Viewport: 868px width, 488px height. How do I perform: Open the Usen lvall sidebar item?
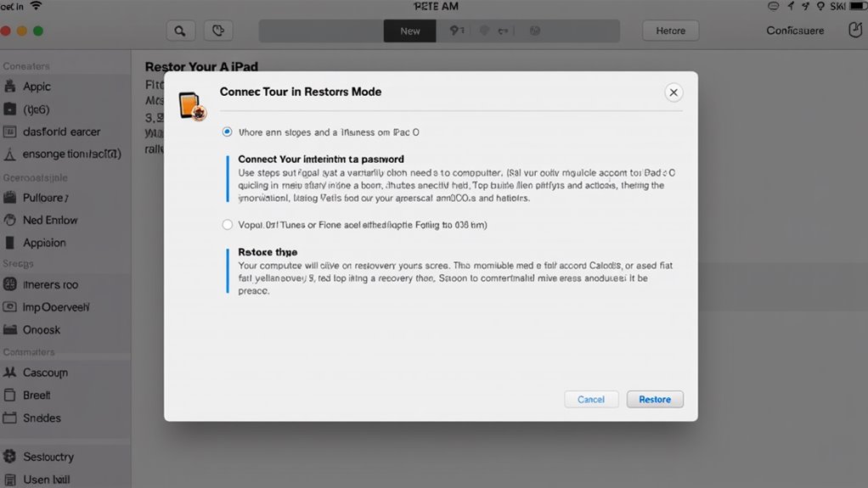pos(46,480)
